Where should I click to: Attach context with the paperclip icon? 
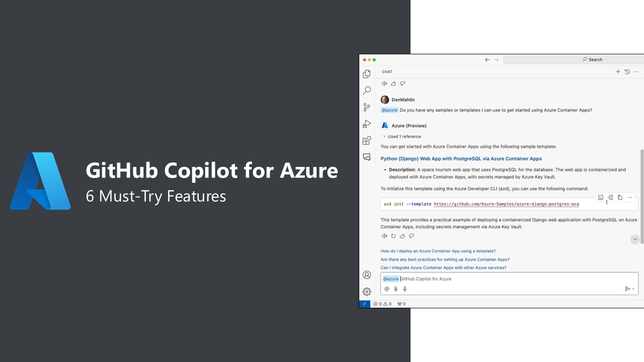(x=396, y=289)
